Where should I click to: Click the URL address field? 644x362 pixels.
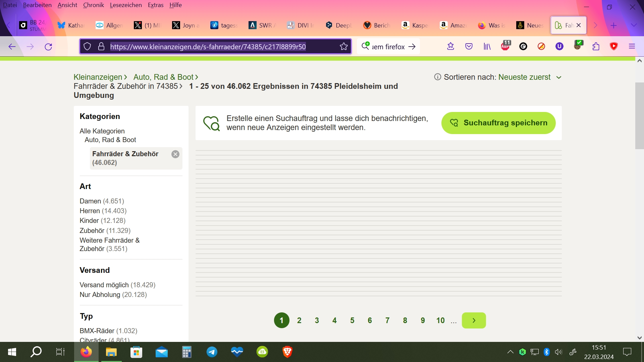pyautogui.click(x=208, y=47)
